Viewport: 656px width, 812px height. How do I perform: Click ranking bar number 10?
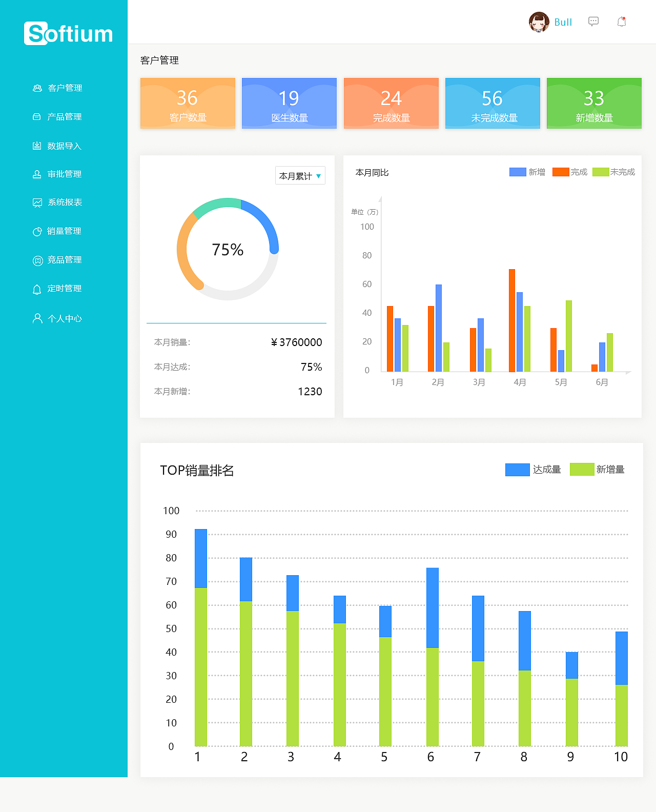tap(622, 689)
